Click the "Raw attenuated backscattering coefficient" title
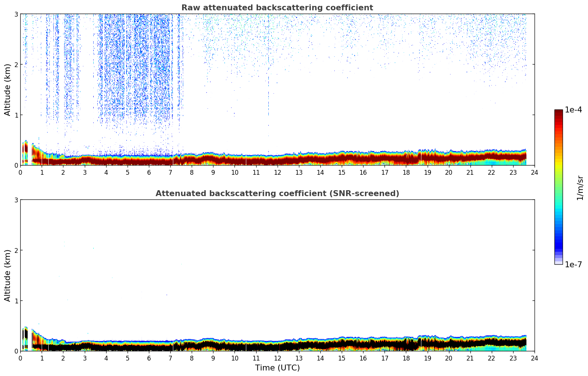The height and width of the screenshot is (376, 588). point(277,8)
